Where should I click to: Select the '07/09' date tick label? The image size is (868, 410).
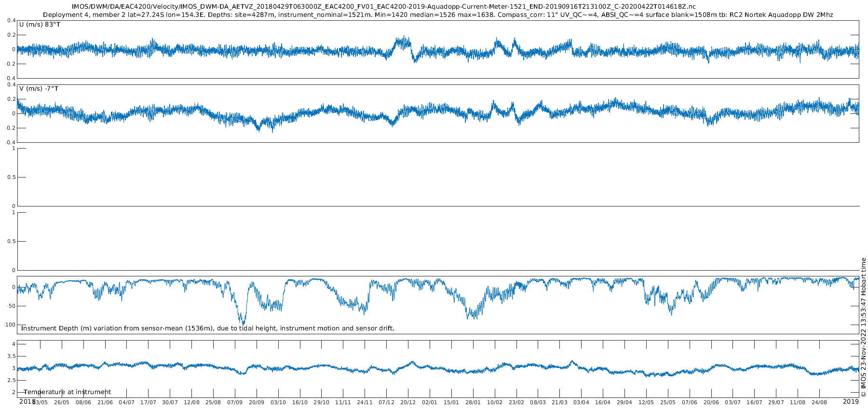click(235, 402)
